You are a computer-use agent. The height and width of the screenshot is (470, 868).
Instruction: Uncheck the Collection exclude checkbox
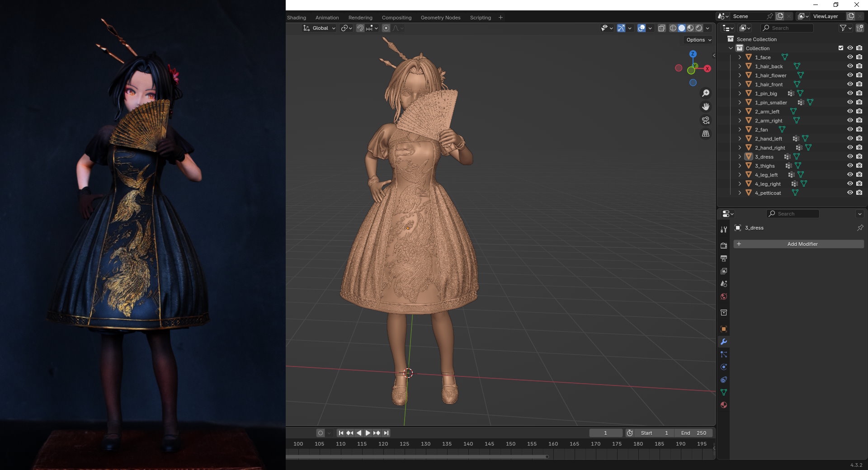(x=841, y=48)
